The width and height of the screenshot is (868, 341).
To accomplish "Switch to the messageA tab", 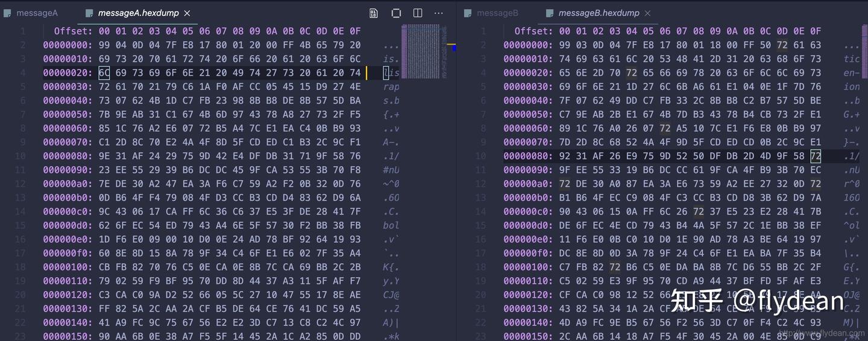I will click(31, 13).
